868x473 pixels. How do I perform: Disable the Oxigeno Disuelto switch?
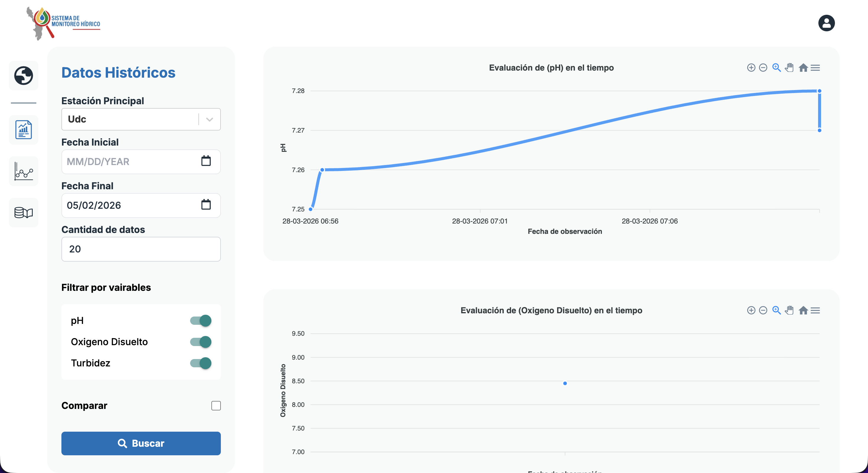pyautogui.click(x=201, y=342)
